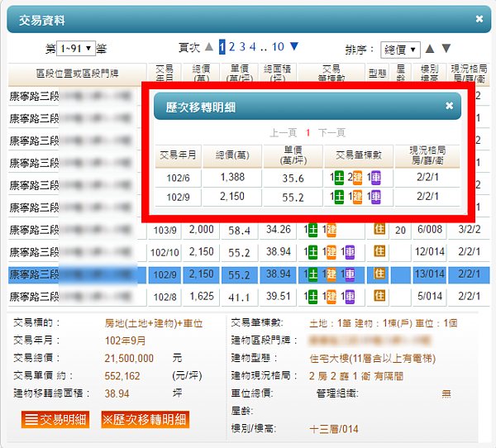The image size is (496, 448).
Task: Click the 十三層/014 floor value
Action: [334, 429]
